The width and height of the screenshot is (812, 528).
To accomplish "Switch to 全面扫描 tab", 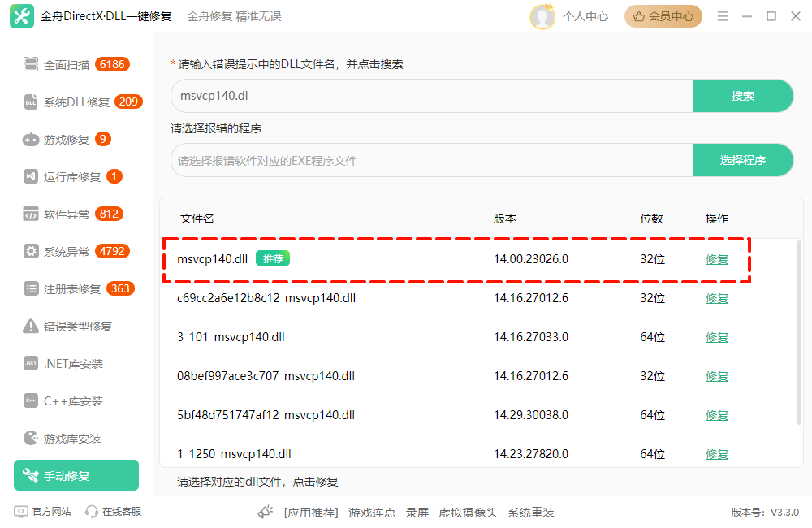I will coord(76,65).
